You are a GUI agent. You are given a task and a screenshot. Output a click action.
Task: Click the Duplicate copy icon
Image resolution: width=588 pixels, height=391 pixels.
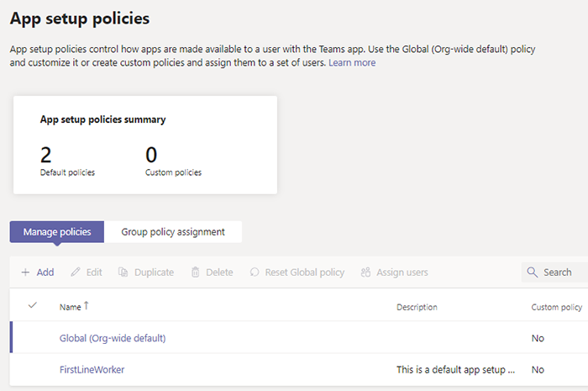[123, 272]
